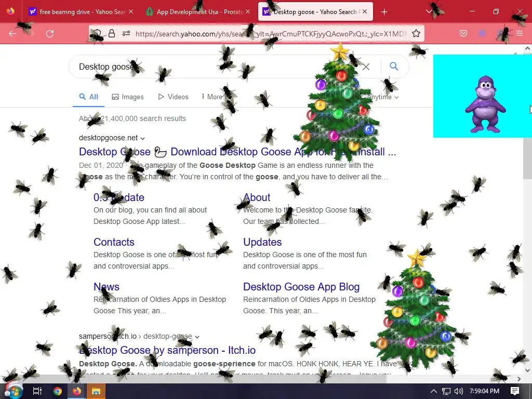Bookmark this page with the star icon
Screen dimensions: 532x399
(416, 33)
